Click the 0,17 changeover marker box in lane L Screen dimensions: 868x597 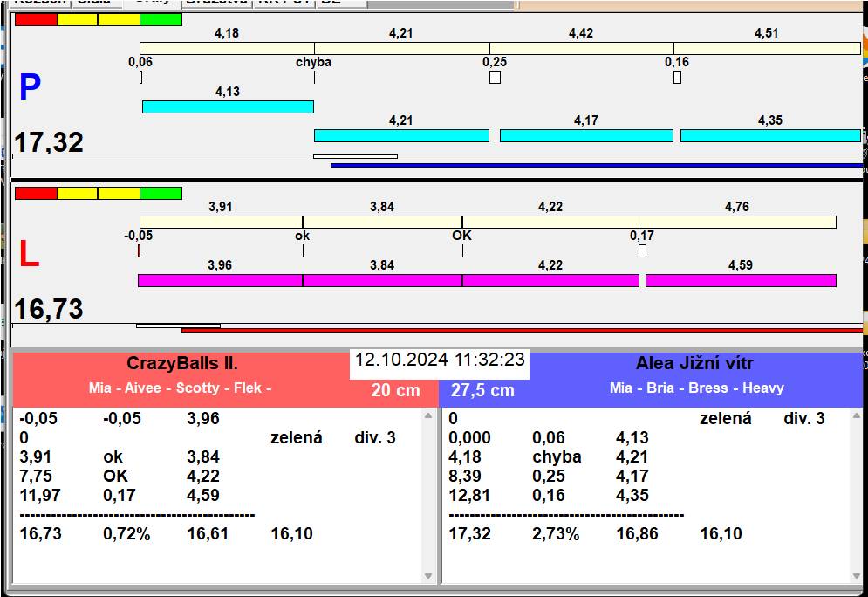(x=642, y=250)
